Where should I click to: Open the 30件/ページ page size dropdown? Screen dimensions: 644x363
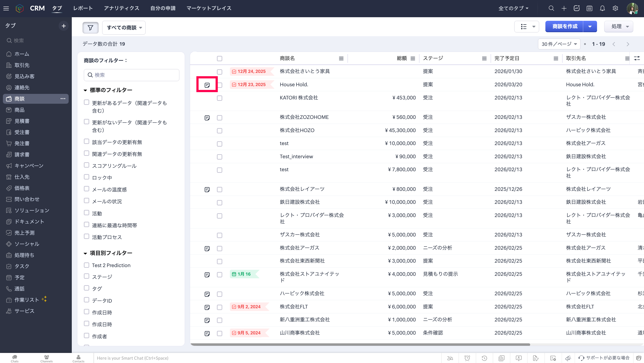tap(559, 44)
